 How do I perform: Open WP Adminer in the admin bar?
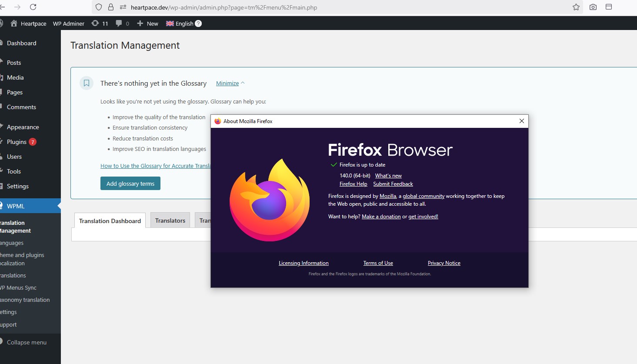69,23
